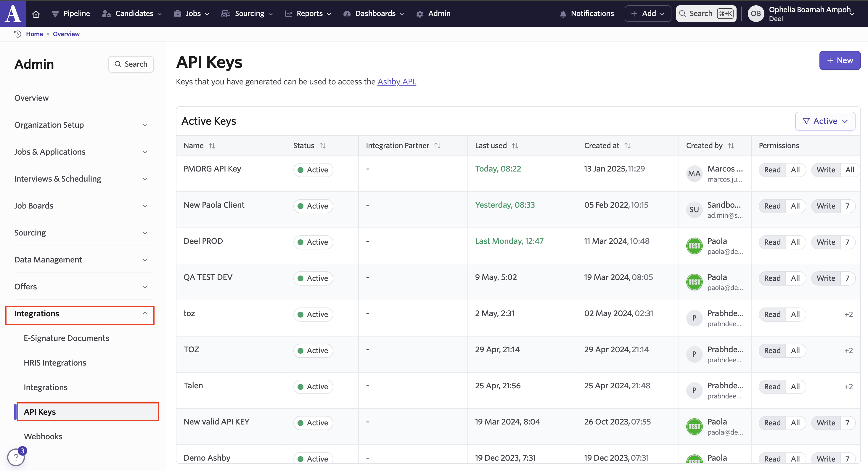Open Webhooks in the sidebar
This screenshot has height=471, width=868.
click(x=43, y=436)
